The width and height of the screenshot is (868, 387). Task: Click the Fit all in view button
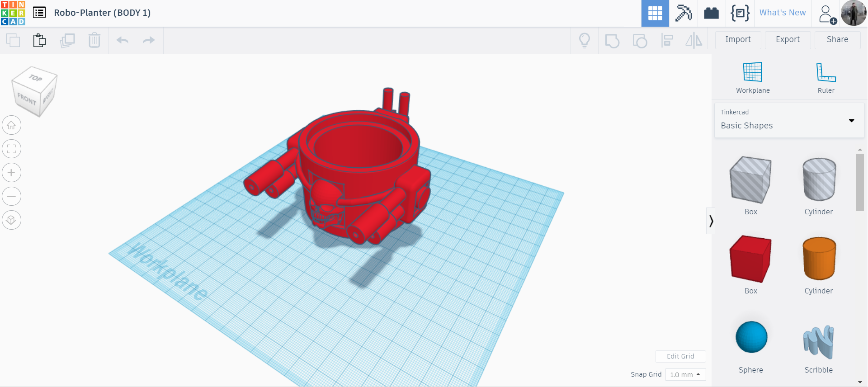(12, 149)
